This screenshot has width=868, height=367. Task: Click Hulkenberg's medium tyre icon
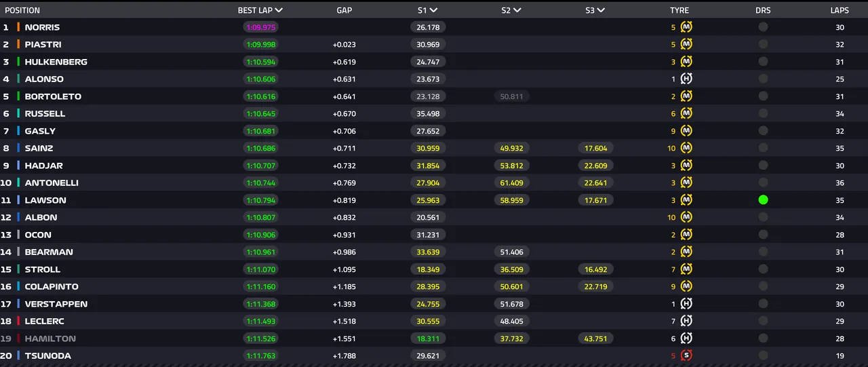tap(686, 62)
